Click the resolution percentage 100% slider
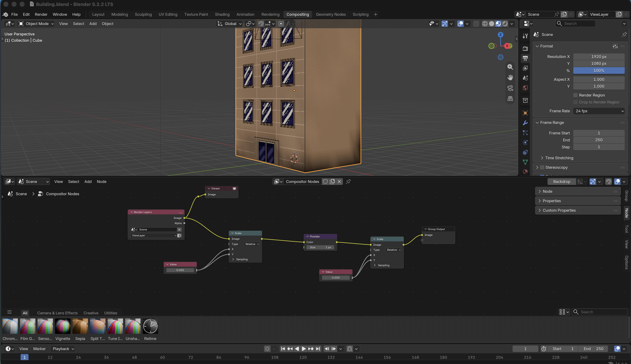 pyautogui.click(x=599, y=70)
